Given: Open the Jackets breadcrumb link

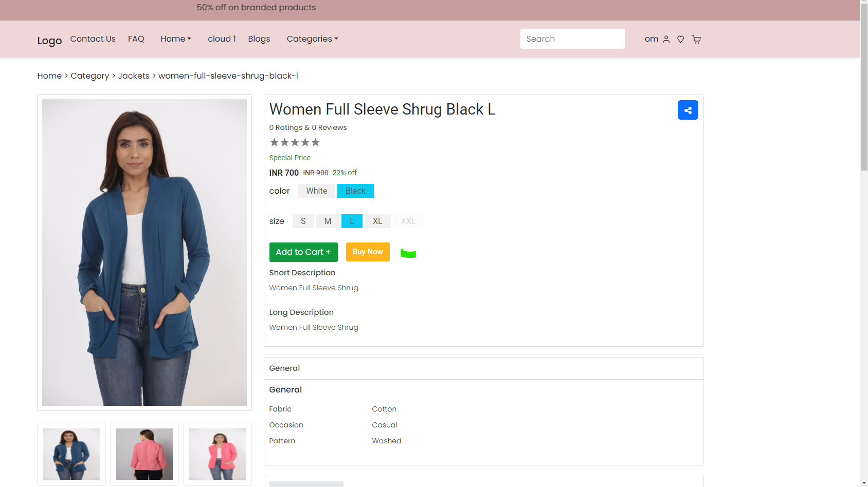Looking at the screenshot, I should click(x=134, y=76).
